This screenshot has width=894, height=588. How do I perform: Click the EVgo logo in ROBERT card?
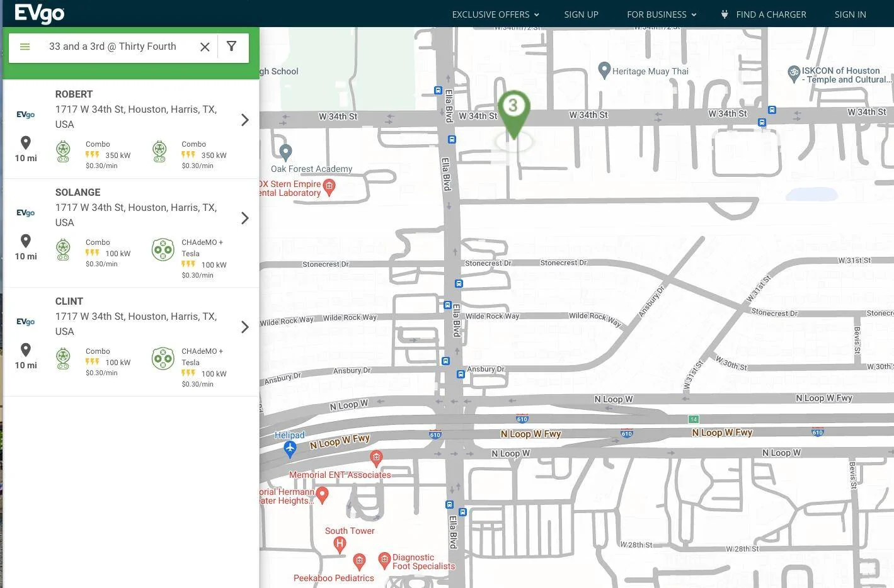point(26,115)
